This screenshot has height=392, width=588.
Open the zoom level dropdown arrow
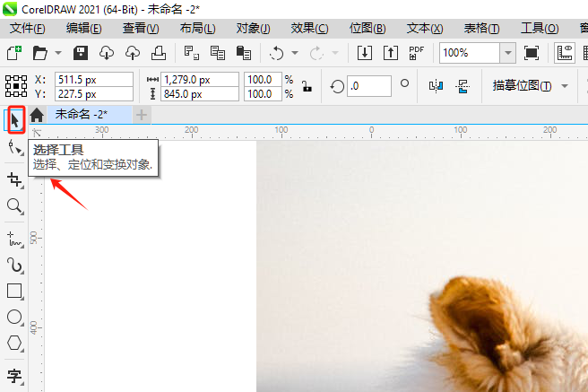coord(508,53)
